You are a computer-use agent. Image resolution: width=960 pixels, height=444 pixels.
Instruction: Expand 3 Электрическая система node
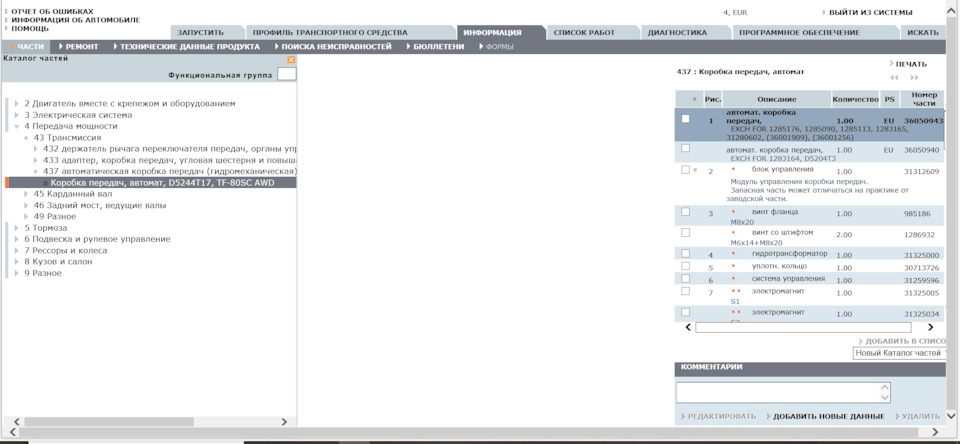pos(17,115)
